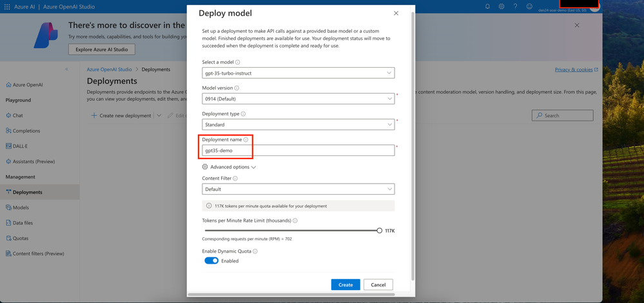The width and height of the screenshot is (644, 303).
Task: Click the DALL·E icon in sidebar
Action: point(8,146)
